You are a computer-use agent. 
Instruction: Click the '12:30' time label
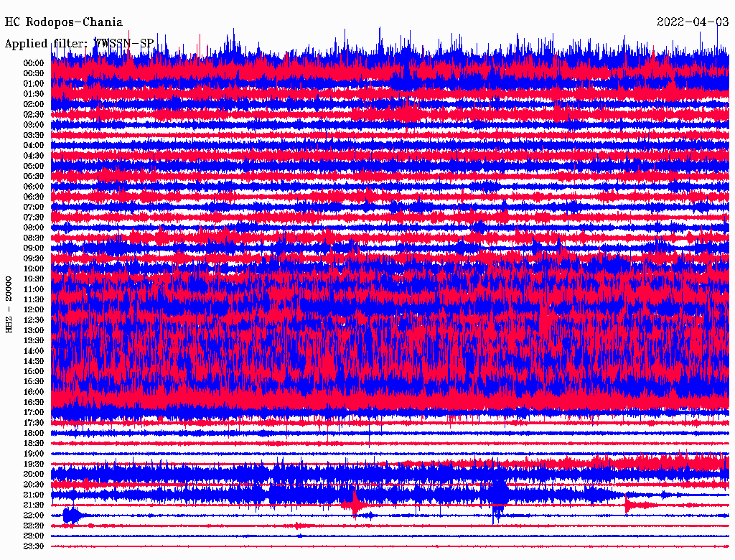pyautogui.click(x=34, y=321)
